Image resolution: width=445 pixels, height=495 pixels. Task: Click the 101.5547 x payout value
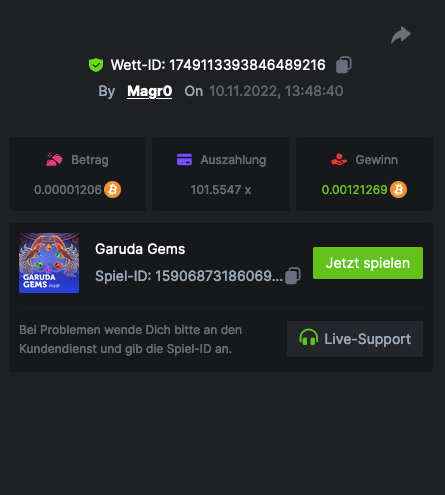(221, 190)
